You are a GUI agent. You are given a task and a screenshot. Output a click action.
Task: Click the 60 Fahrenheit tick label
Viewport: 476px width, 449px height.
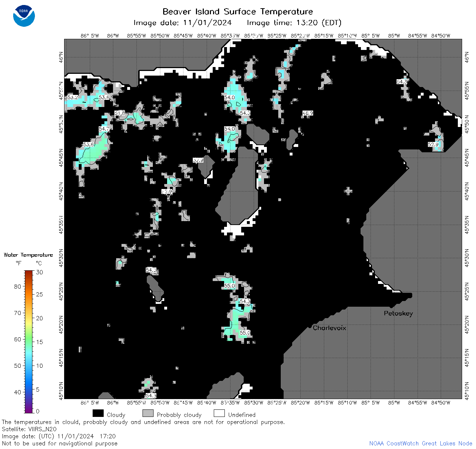coord(17,339)
